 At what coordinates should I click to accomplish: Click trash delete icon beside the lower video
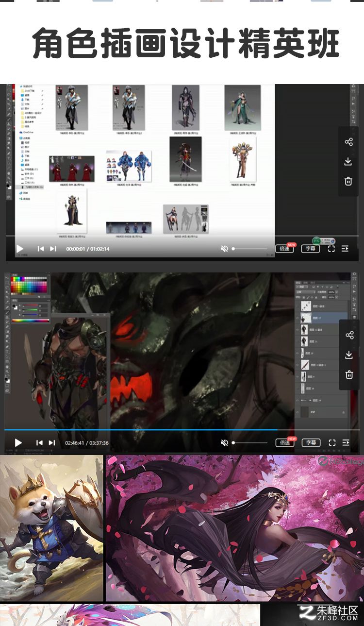349,375
